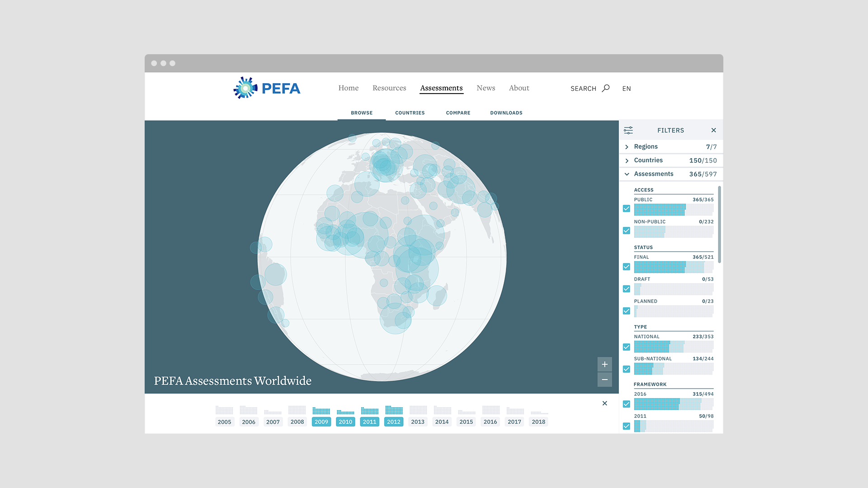Click the National type bar chart
Image resolution: width=868 pixels, height=488 pixels.
tap(674, 347)
